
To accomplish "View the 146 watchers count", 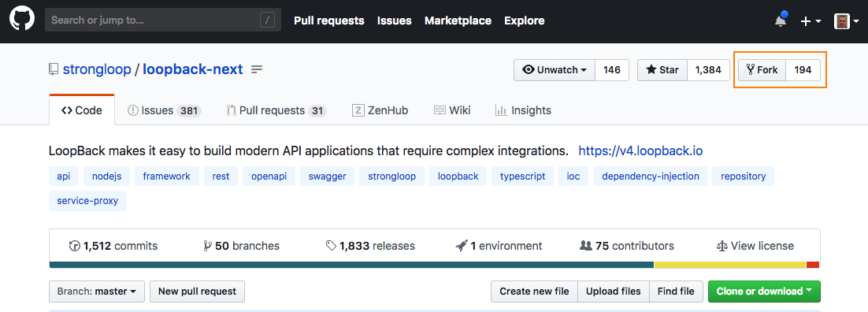I will tap(612, 70).
